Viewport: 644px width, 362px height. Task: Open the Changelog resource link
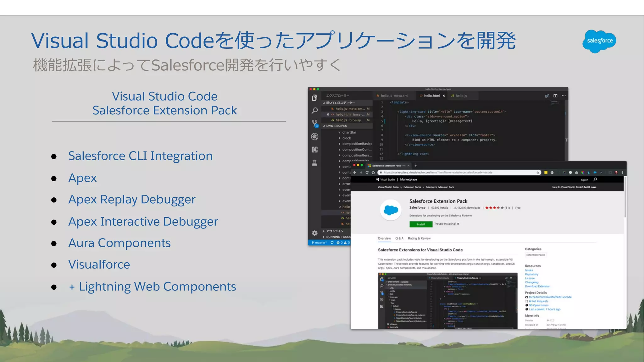click(531, 282)
